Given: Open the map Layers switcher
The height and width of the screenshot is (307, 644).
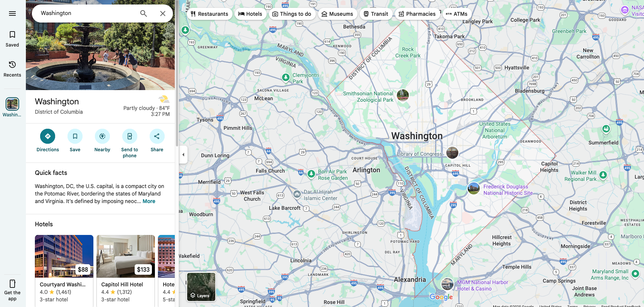Looking at the screenshot, I should click(x=201, y=287).
